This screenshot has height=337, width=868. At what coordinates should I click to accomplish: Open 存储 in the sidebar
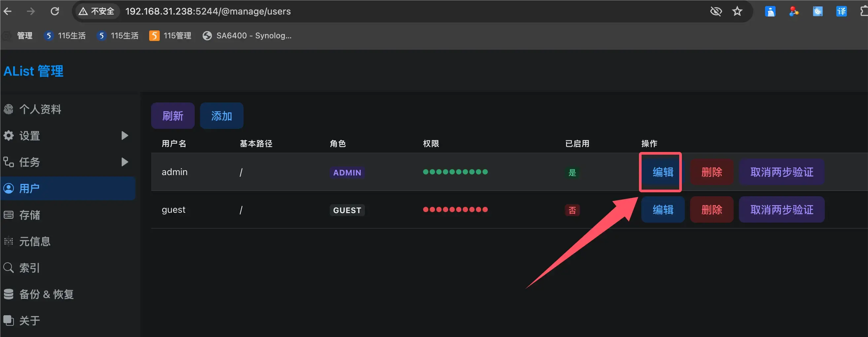[67, 215]
